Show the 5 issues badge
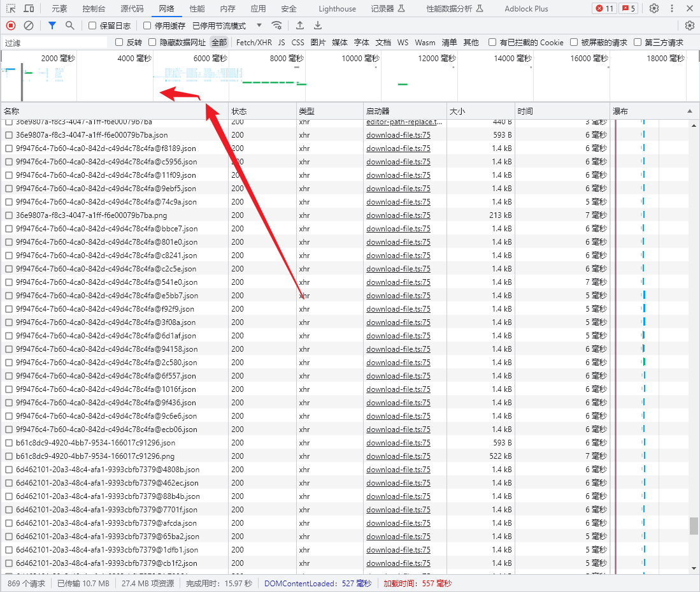Screen dimensions: 700x592 click(x=629, y=8)
